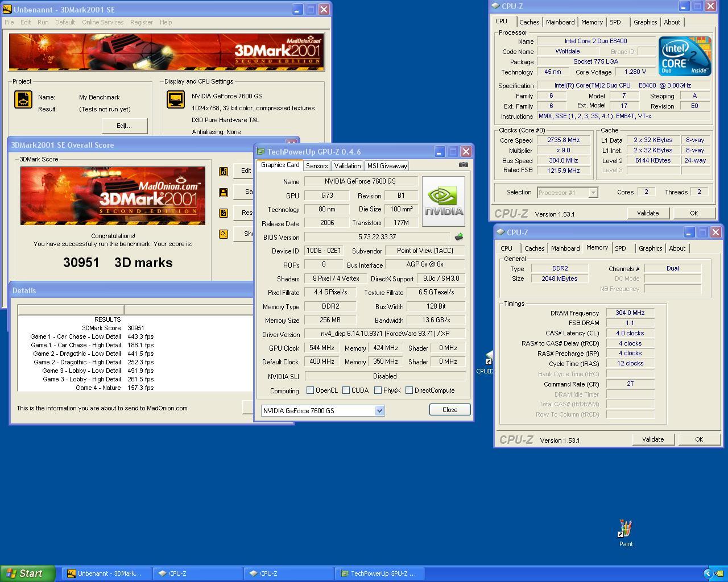Switch to Caches tab in top CPU-Z window
Viewport: 728px width, 582px height.
(x=529, y=22)
